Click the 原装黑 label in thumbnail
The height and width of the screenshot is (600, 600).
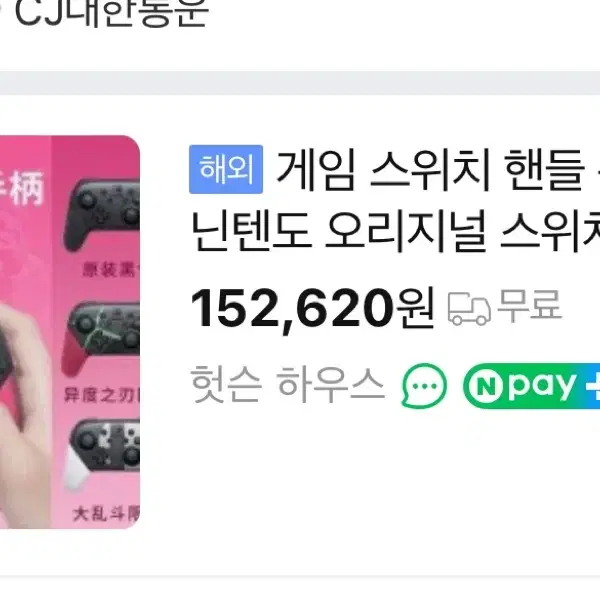(x=111, y=270)
